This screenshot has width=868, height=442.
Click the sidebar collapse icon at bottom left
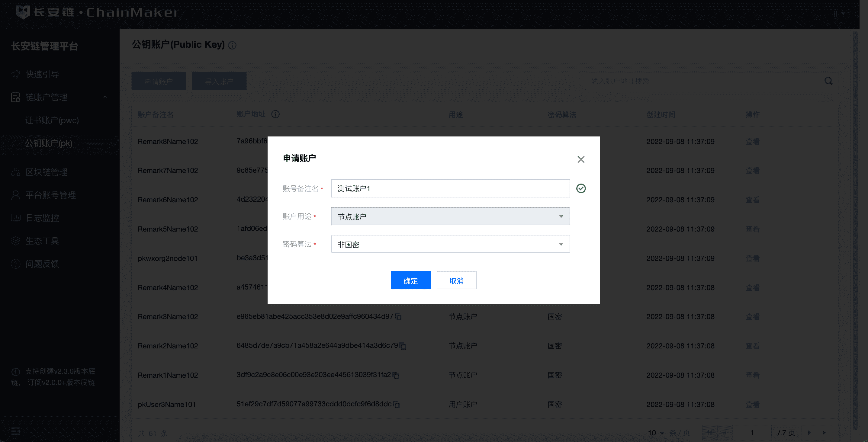tap(15, 431)
